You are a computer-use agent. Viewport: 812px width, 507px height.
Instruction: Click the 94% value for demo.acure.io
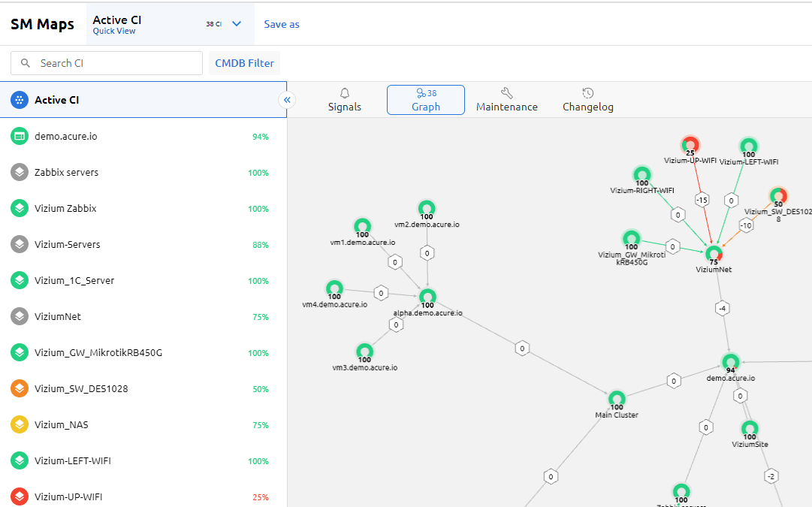click(261, 137)
